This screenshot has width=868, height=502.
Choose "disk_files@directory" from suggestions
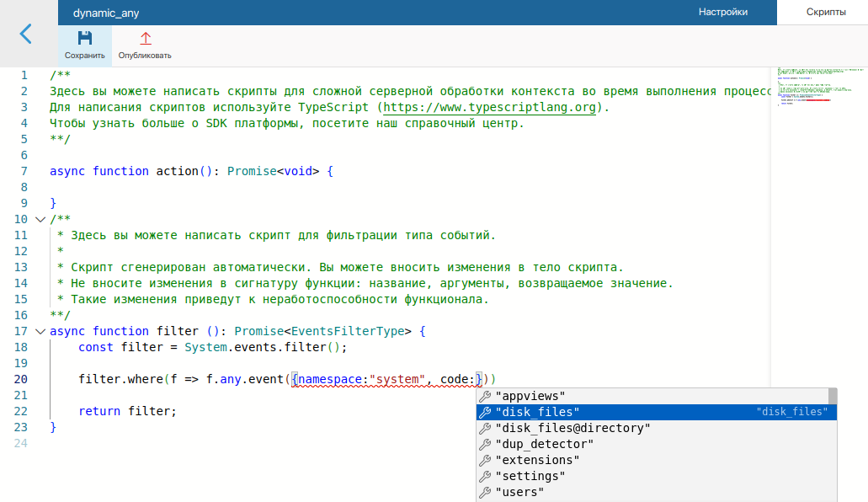(x=572, y=428)
